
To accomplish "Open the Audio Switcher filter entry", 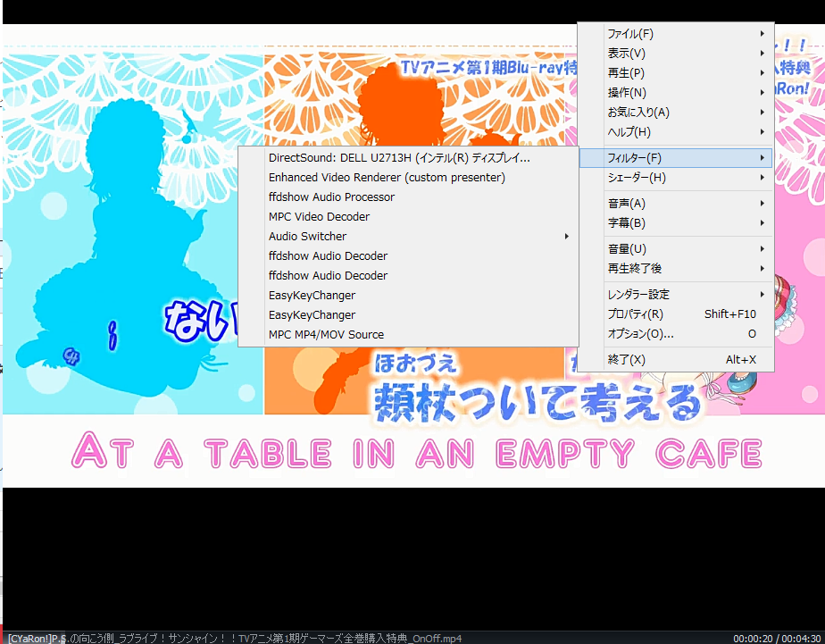I will (408, 236).
